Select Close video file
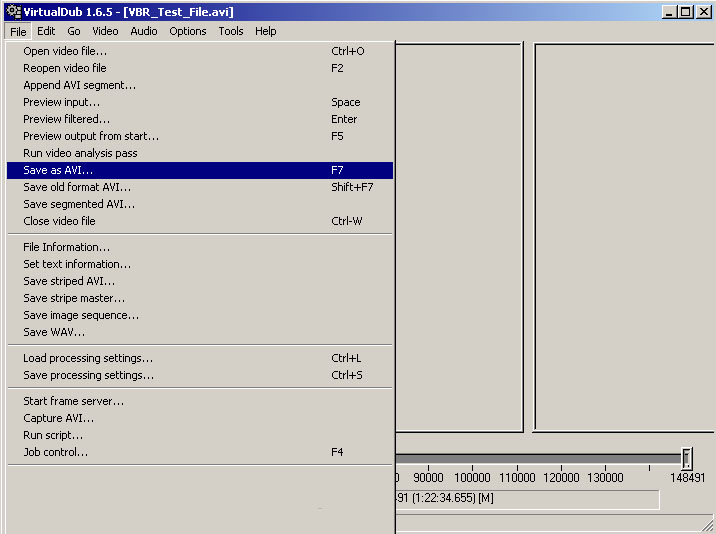This screenshot has height=534, width=716. click(x=200, y=221)
